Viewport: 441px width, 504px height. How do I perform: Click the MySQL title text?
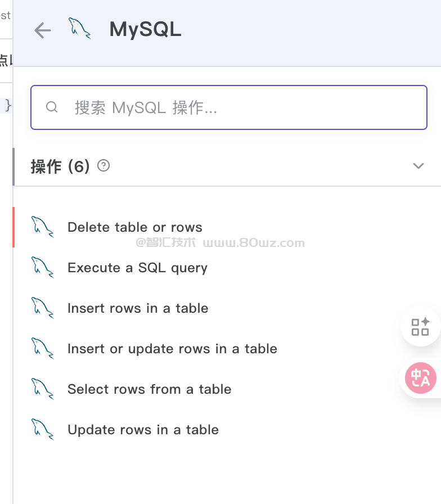pyautogui.click(x=145, y=29)
